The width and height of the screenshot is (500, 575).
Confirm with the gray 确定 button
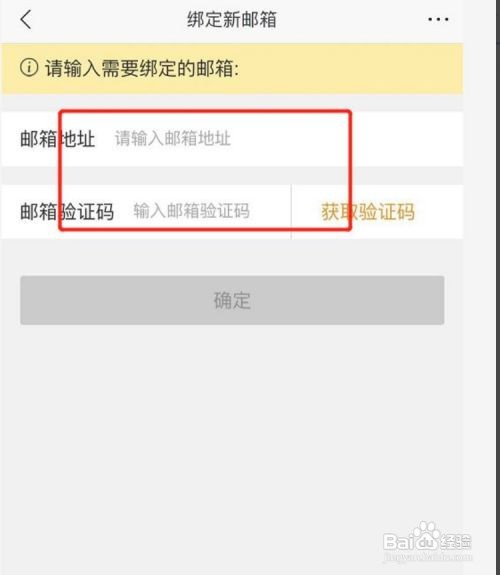[232, 300]
